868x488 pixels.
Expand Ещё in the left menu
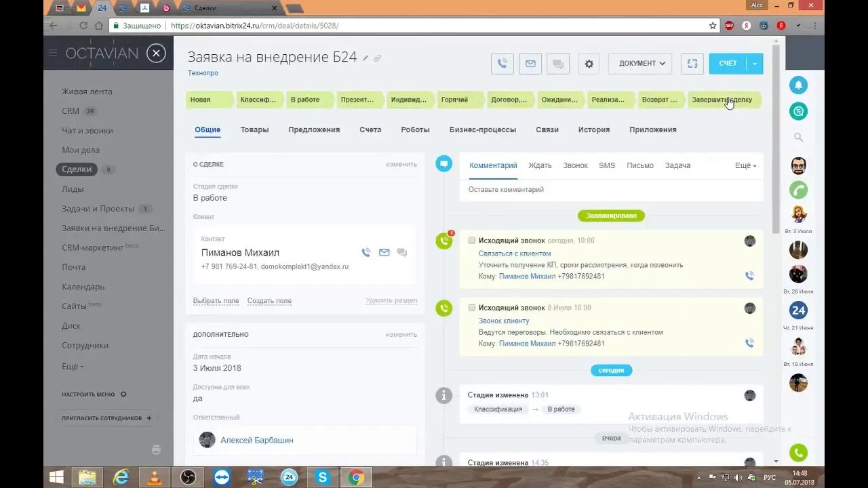click(73, 366)
